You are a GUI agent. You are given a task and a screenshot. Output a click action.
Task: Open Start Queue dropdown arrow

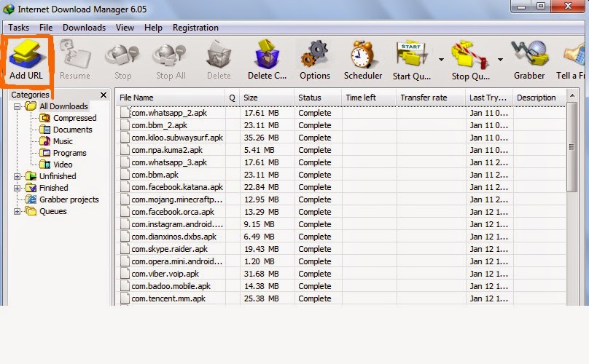(441, 60)
